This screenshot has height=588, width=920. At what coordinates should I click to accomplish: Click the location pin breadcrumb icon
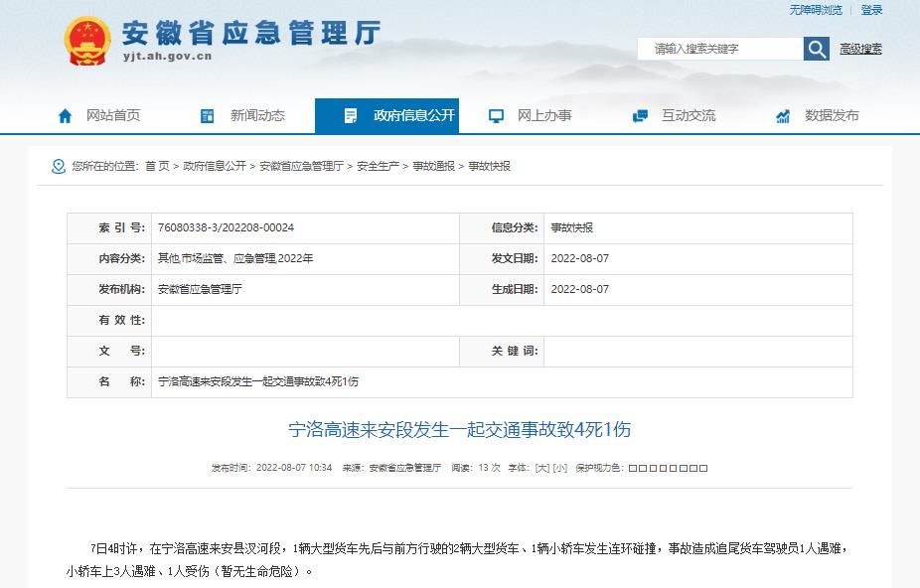tap(59, 166)
